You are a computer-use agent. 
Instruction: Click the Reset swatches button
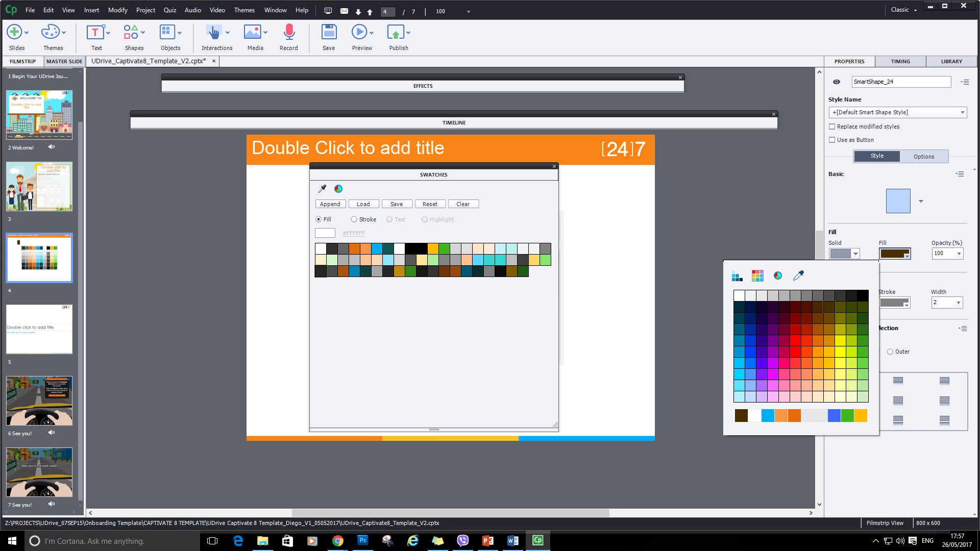coord(429,204)
